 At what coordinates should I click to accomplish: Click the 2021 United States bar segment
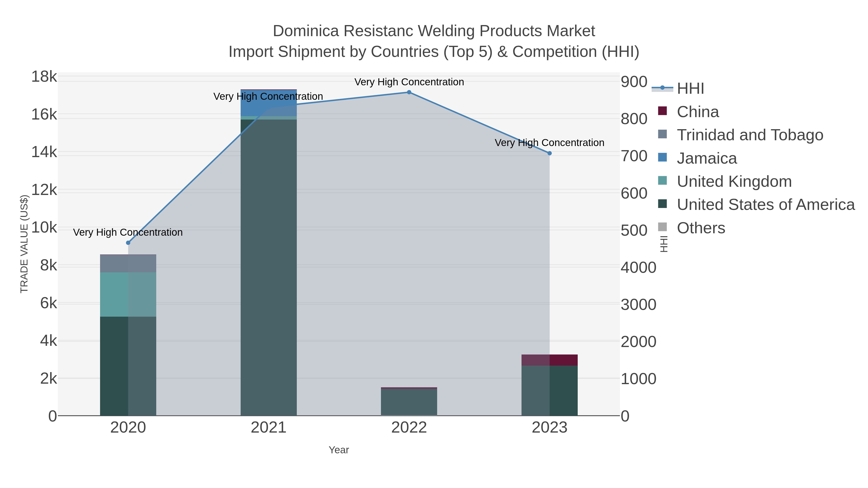[269, 267]
